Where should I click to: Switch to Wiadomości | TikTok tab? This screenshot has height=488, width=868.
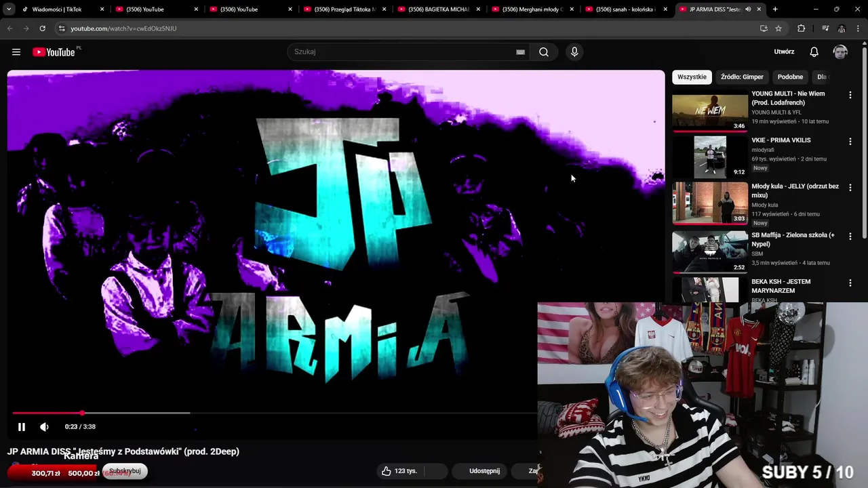[x=62, y=9]
